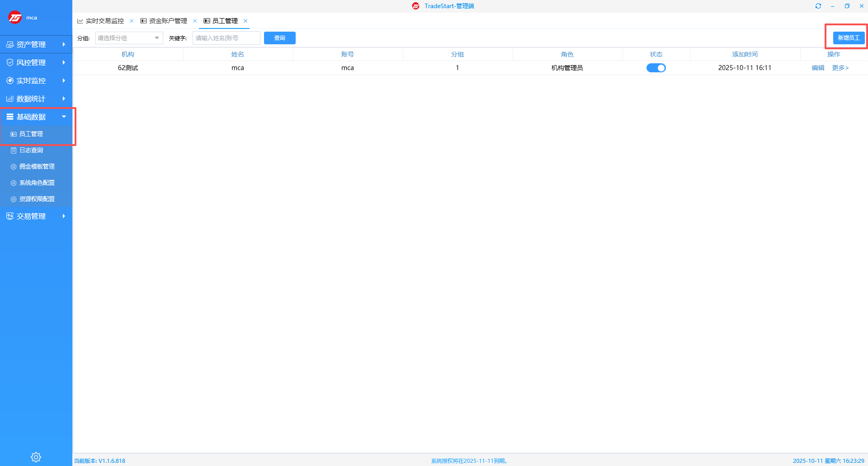Click the TradeStart logo in sidebar header
This screenshot has height=466, width=868.
(x=15, y=18)
